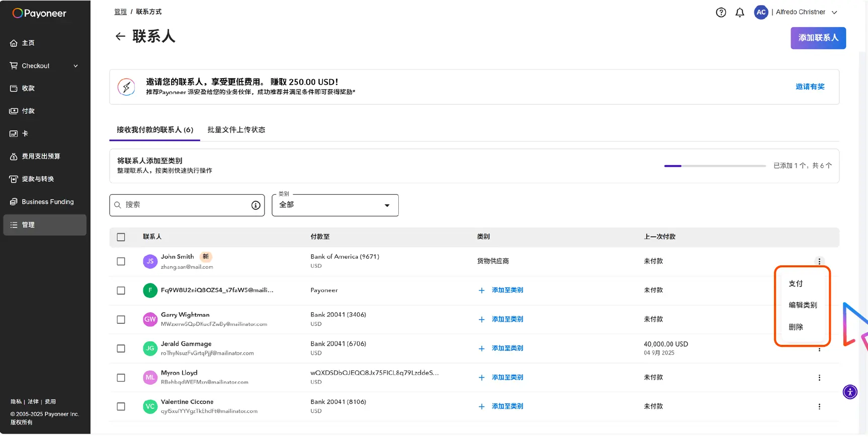Click the 付款 sidebar icon
Screen dimensions: 868x437
tap(14, 111)
